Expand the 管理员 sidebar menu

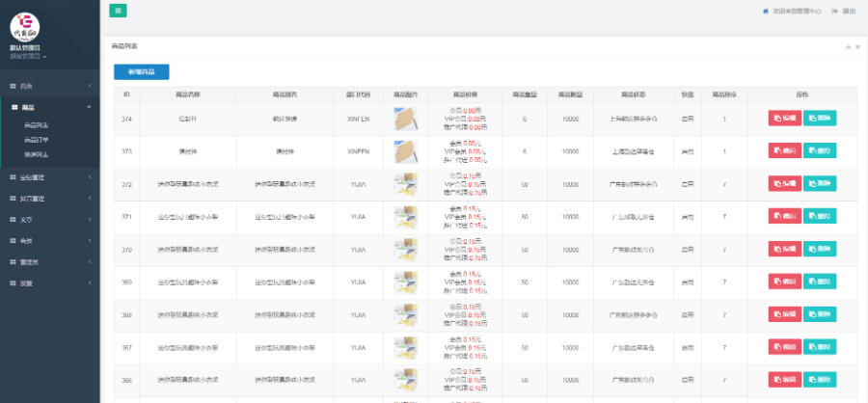pos(50,262)
